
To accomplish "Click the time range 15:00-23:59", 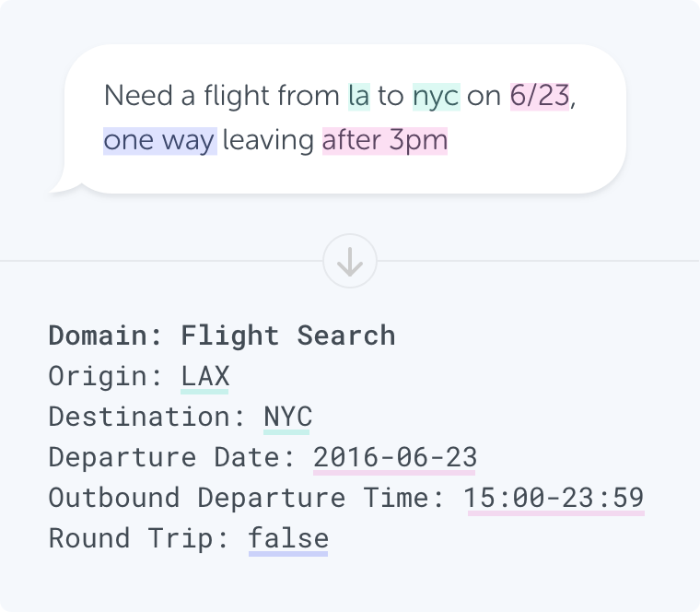I will 554,498.
